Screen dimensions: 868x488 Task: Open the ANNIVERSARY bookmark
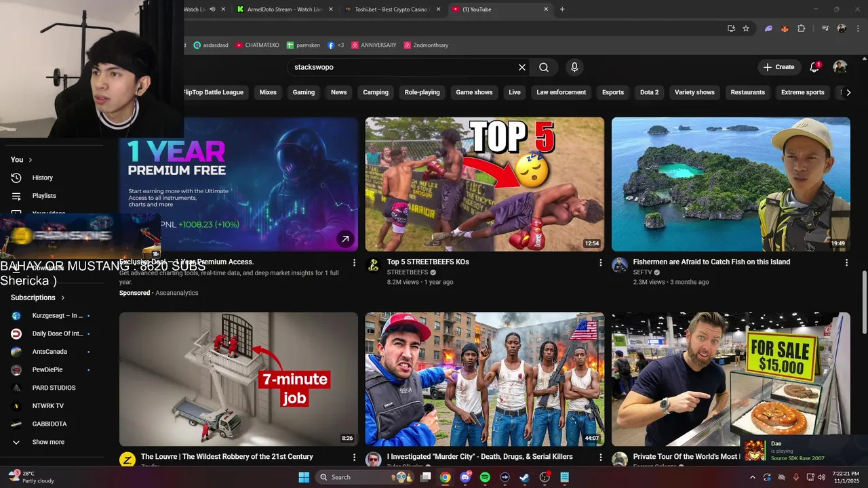point(374,45)
